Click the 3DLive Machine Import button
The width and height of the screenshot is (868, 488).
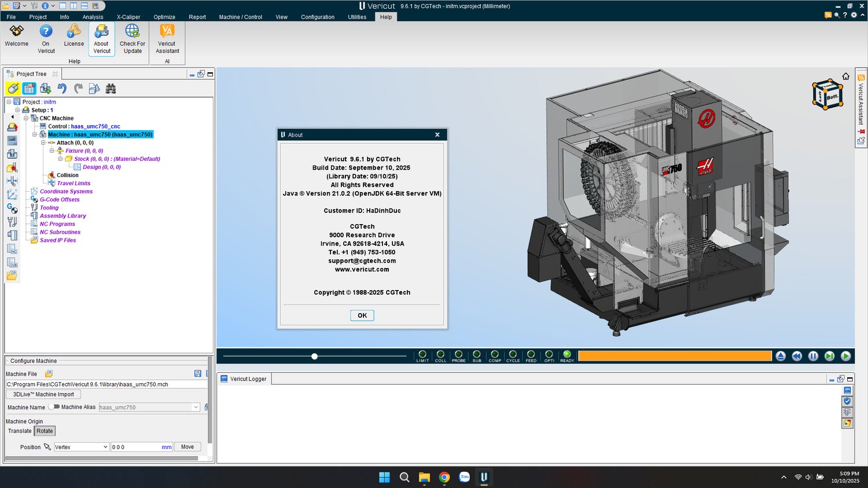click(x=43, y=394)
